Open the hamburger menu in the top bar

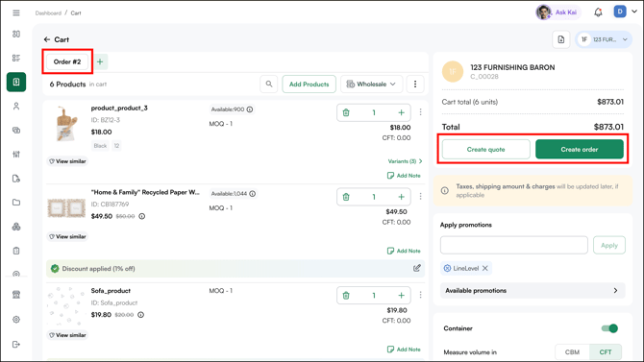pyautogui.click(x=16, y=13)
